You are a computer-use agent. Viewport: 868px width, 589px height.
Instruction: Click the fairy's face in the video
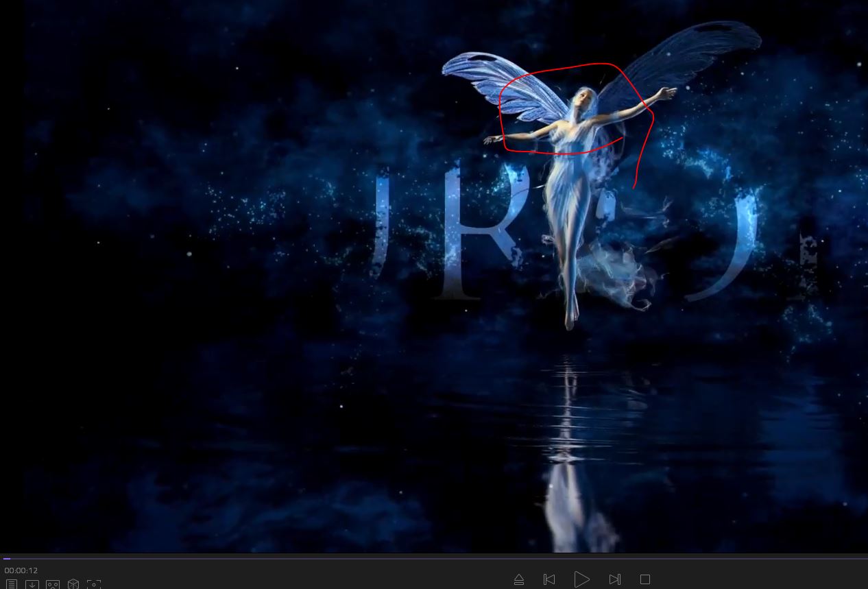tap(582, 99)
